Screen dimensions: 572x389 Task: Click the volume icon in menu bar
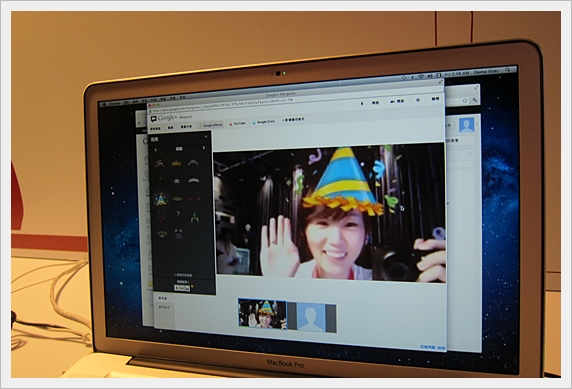point(430,76)
